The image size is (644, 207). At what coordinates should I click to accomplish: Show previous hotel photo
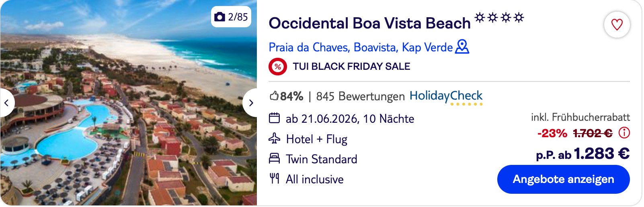point(7,103)
